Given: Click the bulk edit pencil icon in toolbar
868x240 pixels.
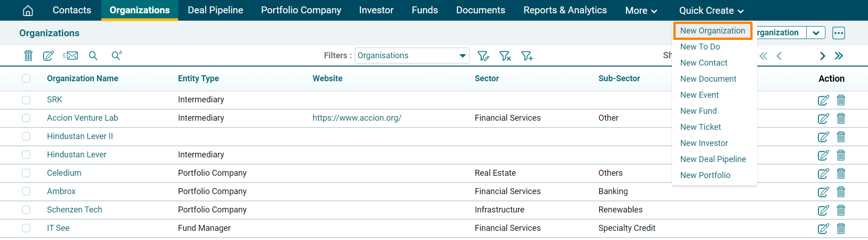Looking at the screenshot, I should [48, 56].
